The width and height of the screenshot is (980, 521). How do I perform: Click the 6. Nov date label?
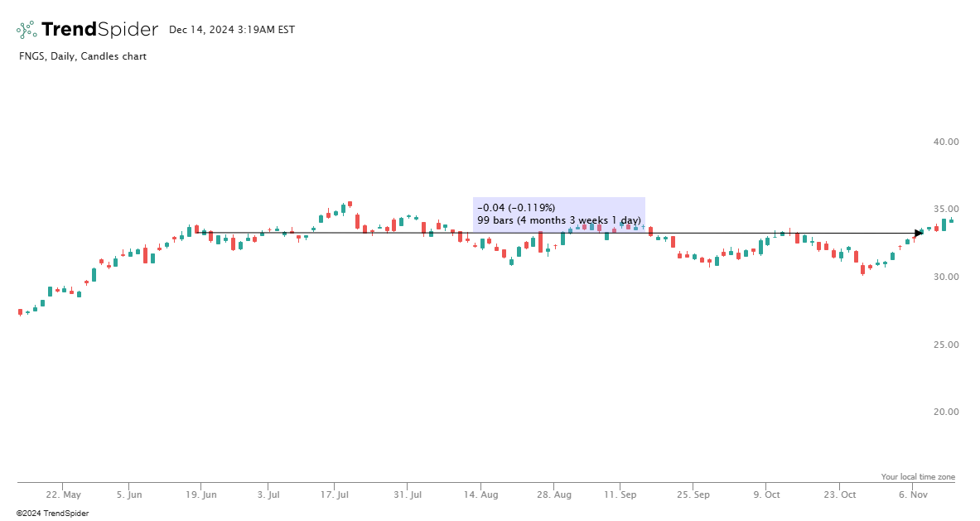(913, 494)
